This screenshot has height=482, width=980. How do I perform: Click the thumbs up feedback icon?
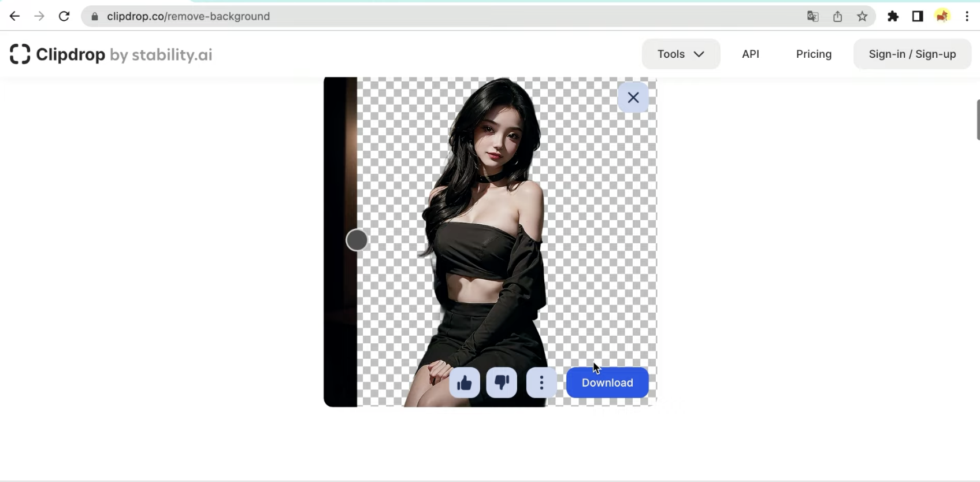point(465,383)
